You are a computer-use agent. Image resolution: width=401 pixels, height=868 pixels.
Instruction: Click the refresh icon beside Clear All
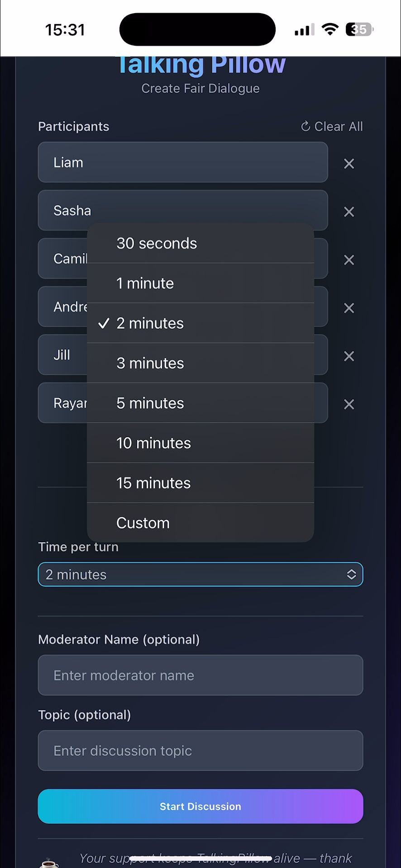305,126
